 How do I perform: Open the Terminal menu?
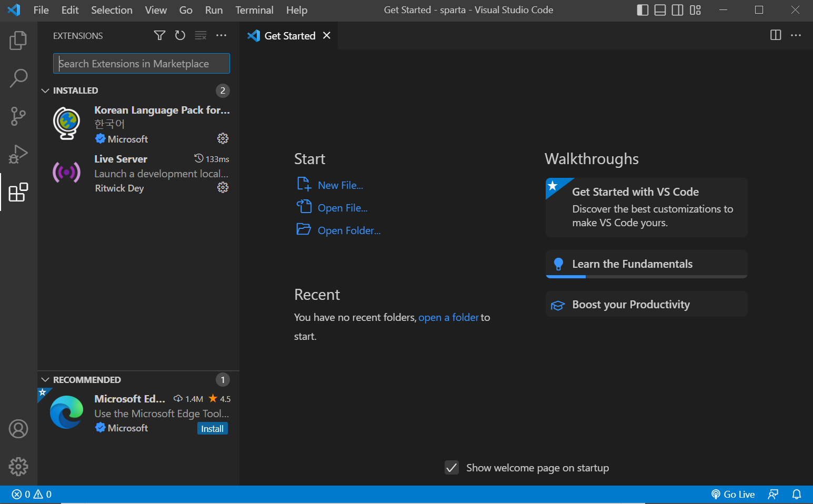254,10
